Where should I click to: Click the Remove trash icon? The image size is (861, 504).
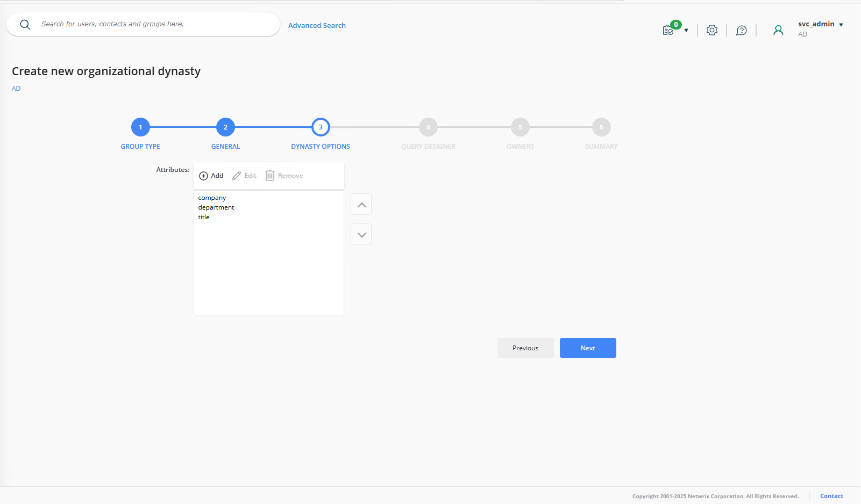(270, 175)
